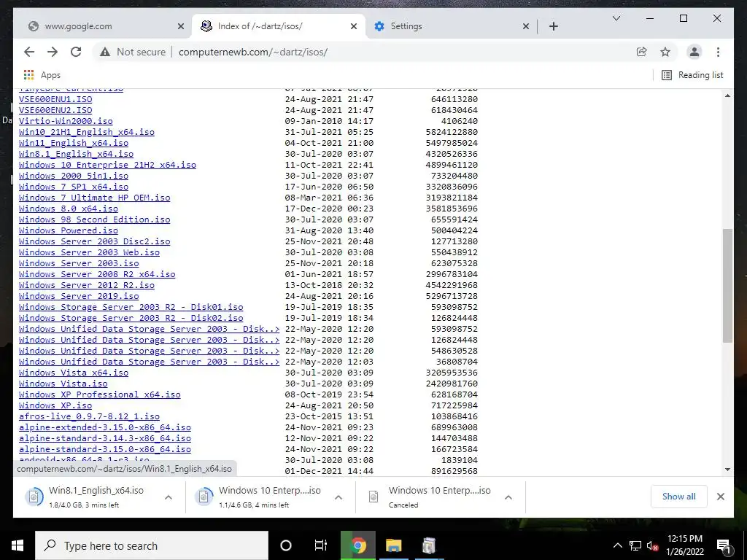Open Chrome's three-dot menu

coord(718,52)
